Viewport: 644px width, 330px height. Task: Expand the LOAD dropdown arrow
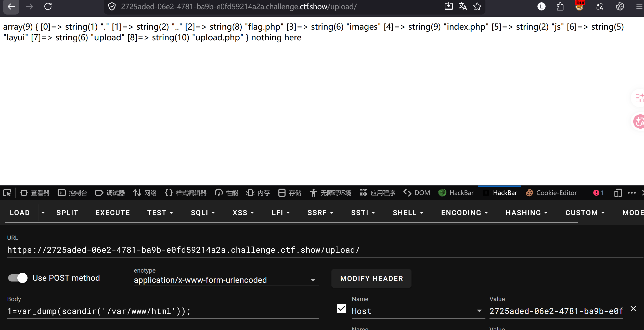pyautogui.click(x=43, y=213)
